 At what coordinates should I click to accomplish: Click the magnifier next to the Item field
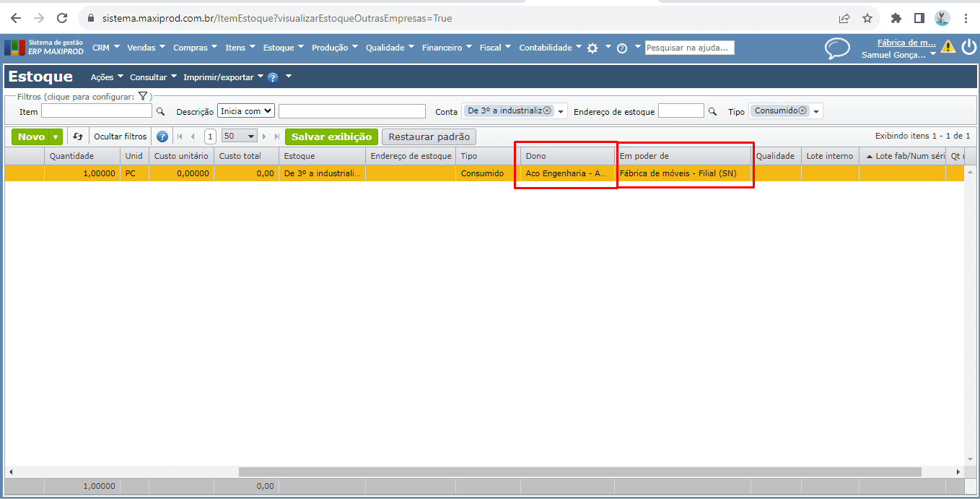[x=161, y=112]
